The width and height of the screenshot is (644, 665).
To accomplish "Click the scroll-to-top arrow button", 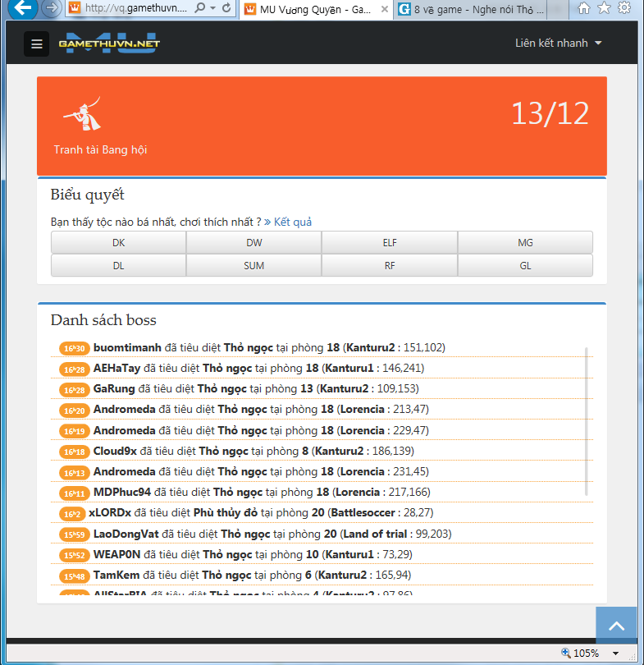I will [616, 626].
